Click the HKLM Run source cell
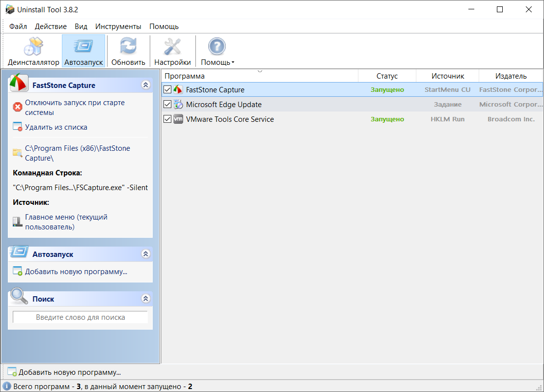Screen dimensions: 544x392 [448, 119]
